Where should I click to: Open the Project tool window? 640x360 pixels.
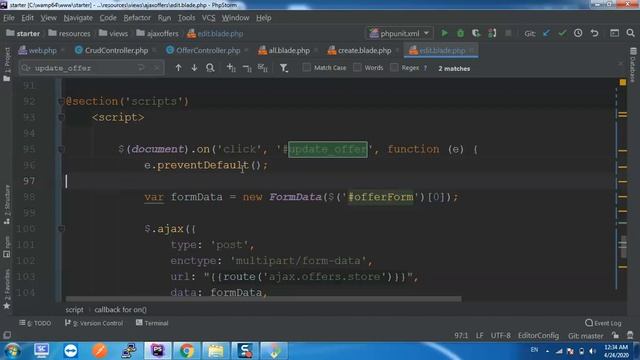pos(7,63)
